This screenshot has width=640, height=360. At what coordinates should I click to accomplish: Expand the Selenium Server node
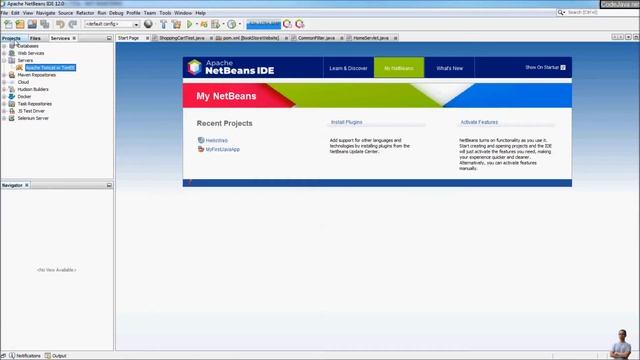click(x=4, y=118)
